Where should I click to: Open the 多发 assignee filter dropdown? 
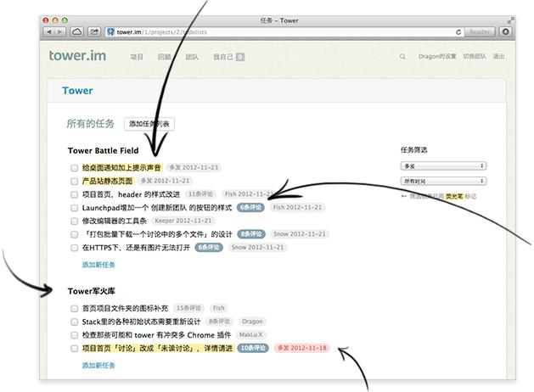click(x=443, y=166)
